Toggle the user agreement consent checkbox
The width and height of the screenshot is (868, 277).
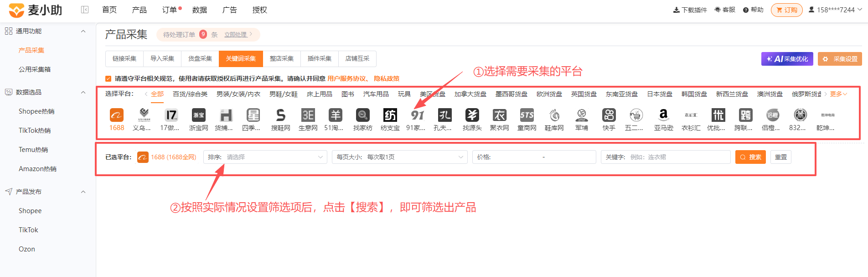(108, 78)
